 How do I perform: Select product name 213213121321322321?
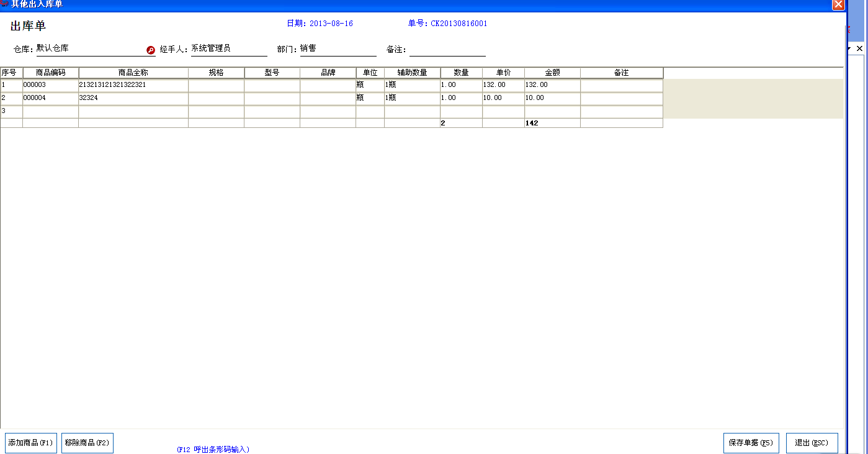coord(133,85)
